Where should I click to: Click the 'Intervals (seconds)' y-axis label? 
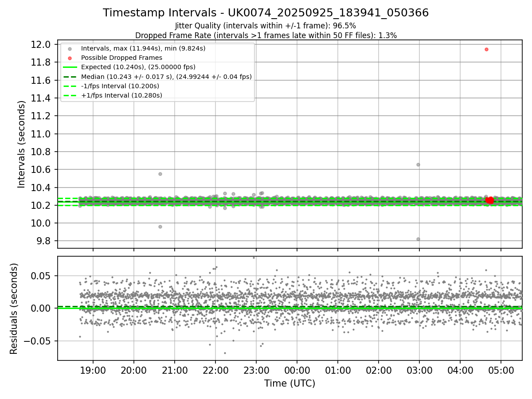pyautogui.click(x=22, y=144)
